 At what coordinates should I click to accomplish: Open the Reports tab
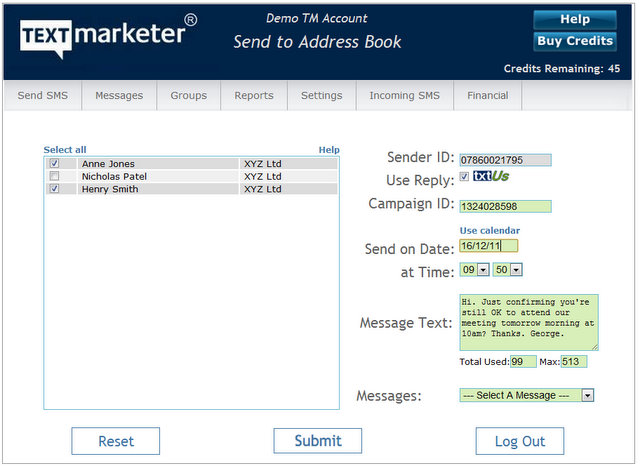coord(254,96)
